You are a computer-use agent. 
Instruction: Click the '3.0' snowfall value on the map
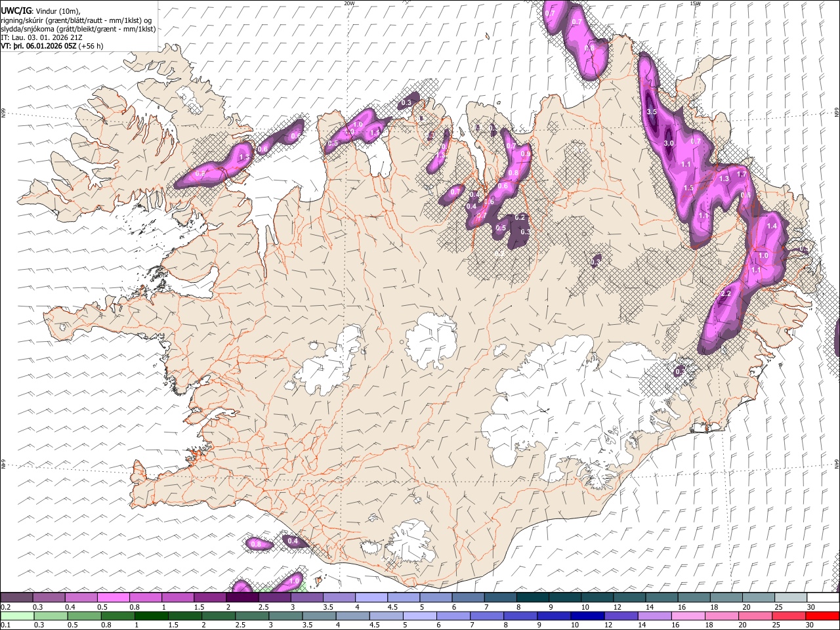(x=669, y=143)
